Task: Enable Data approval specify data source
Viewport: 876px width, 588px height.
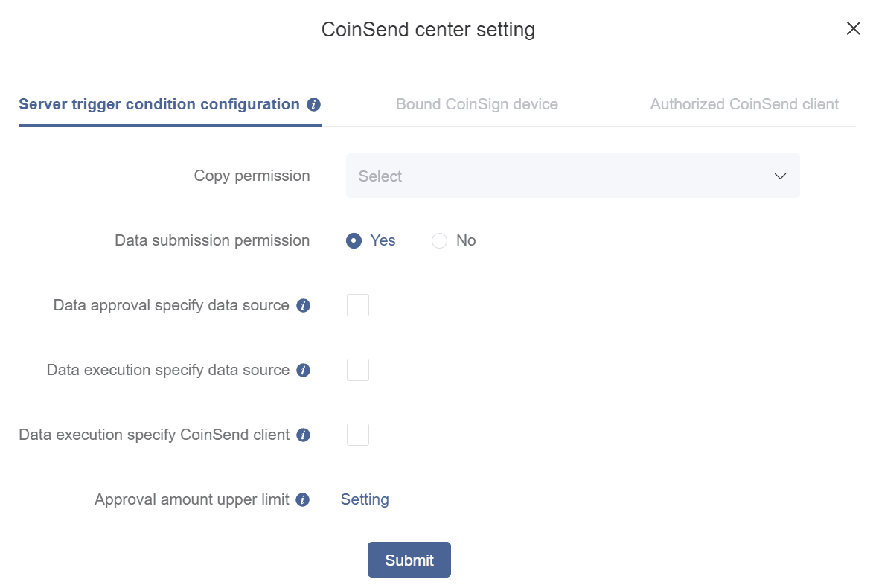Action: 358,305
